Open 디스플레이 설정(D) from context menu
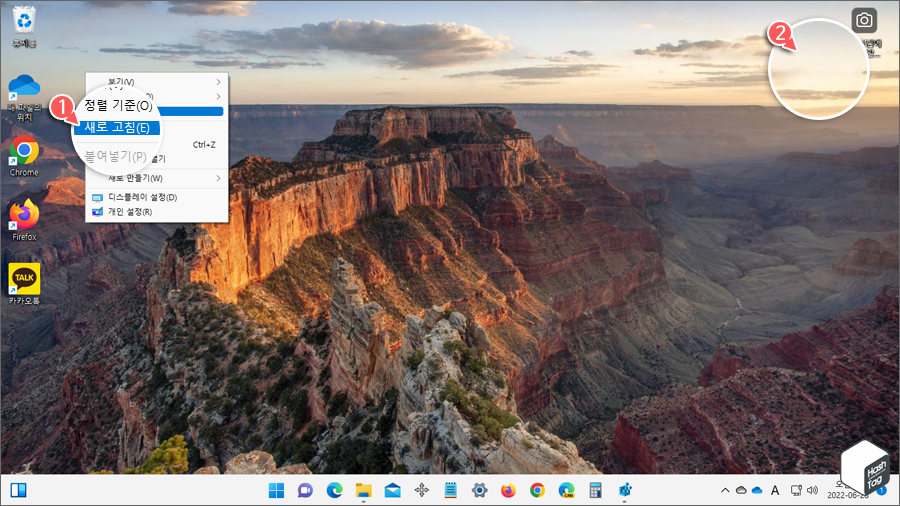 tap(157, 197)
